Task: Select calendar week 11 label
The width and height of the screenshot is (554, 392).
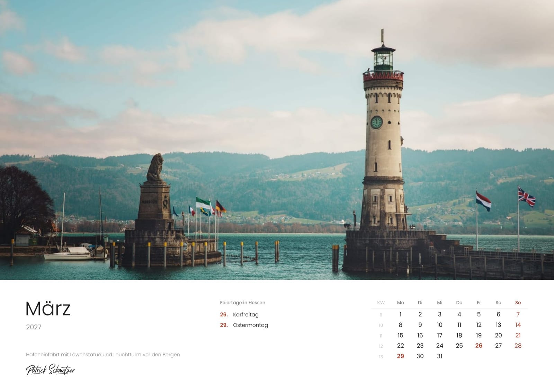Action: [381, 336]
